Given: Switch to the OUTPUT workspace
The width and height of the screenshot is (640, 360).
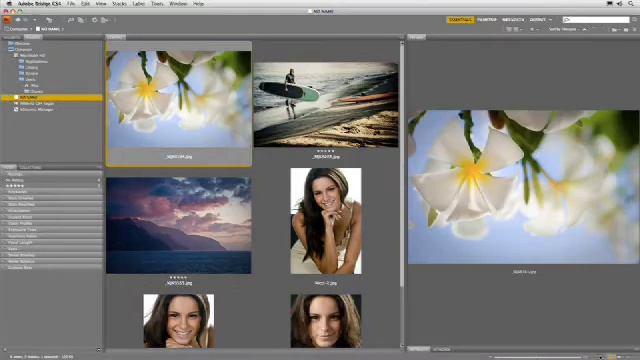Looking at the screenshot, I should click(538, 20).
